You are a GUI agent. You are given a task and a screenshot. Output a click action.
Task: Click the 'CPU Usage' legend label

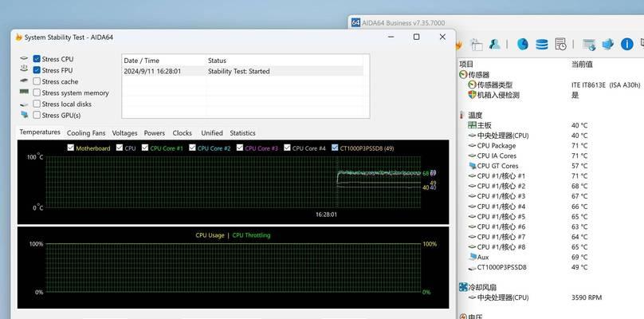[x=210, y=235]
